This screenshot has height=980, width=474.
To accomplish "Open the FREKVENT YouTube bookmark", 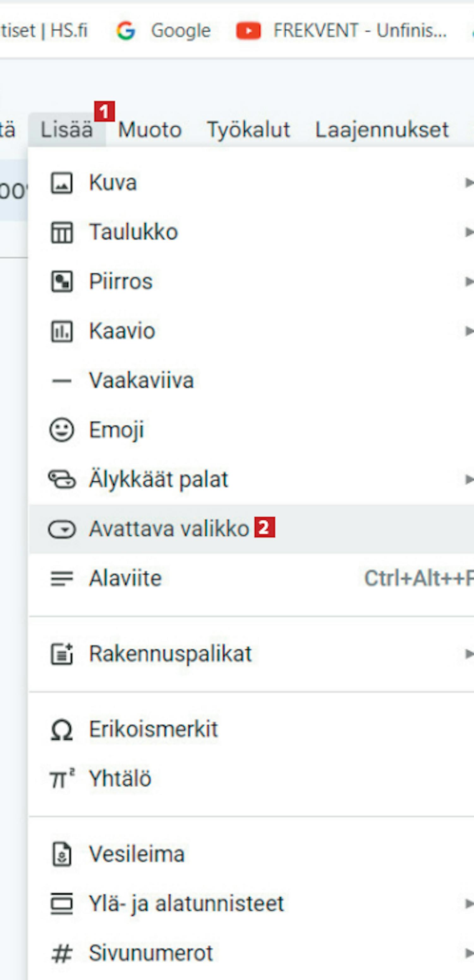I will (341, 31).
